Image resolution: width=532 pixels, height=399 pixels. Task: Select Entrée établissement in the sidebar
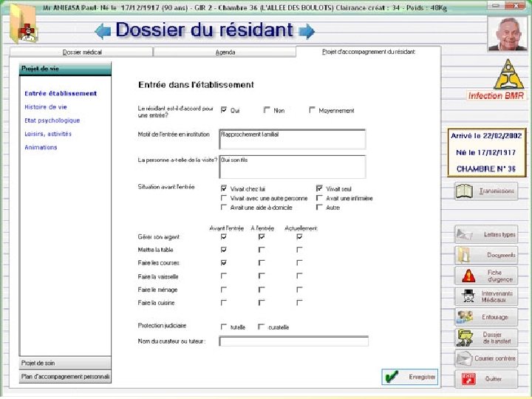61,93
